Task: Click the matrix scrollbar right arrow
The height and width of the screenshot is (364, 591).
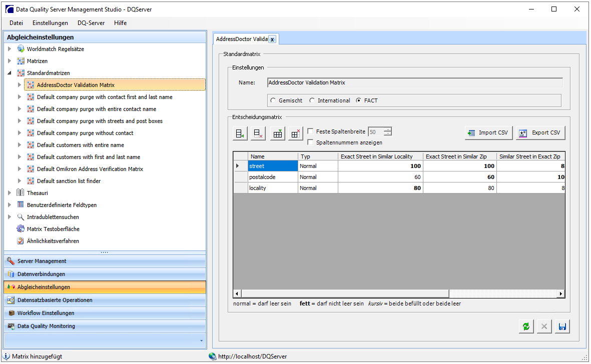Action: click(561, 293)
